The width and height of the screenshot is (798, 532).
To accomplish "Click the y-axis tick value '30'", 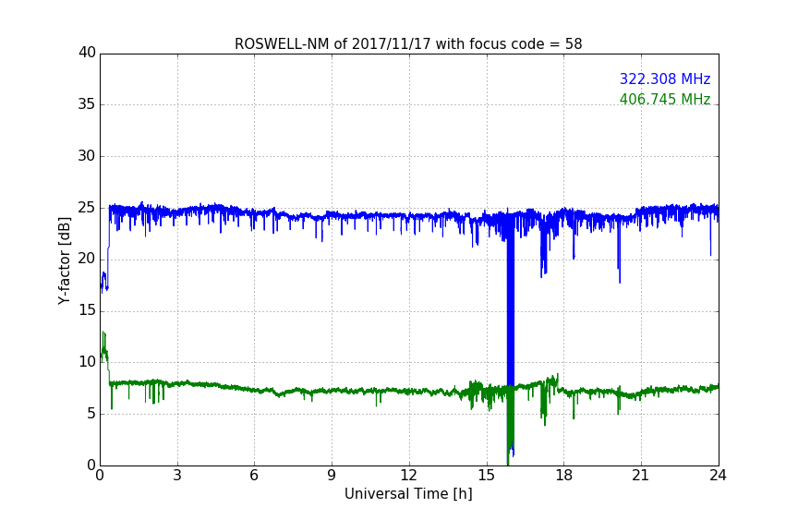I will (x=87, y=156).
